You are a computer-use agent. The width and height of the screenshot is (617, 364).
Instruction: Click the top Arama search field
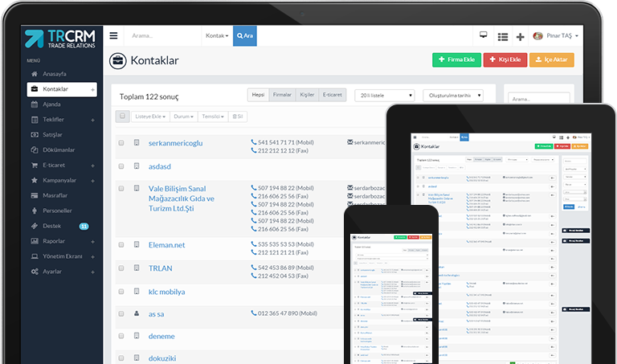163,36
